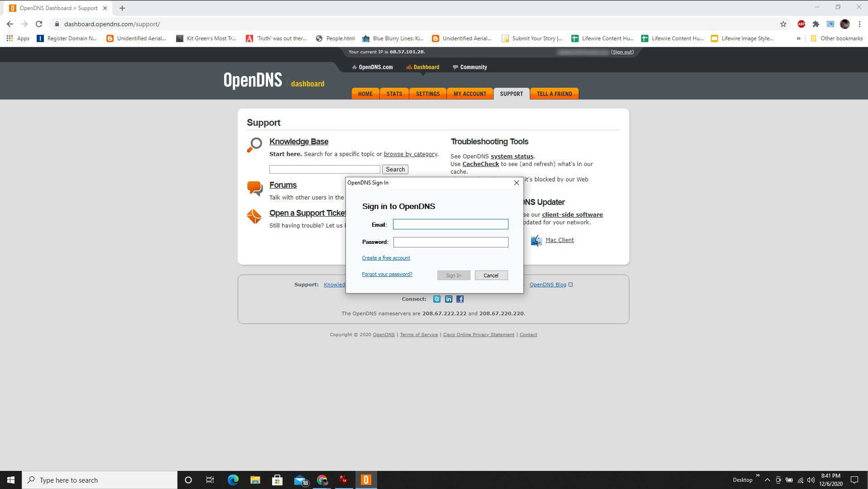Open the SETTINGS tab

(x=428, y=94)
